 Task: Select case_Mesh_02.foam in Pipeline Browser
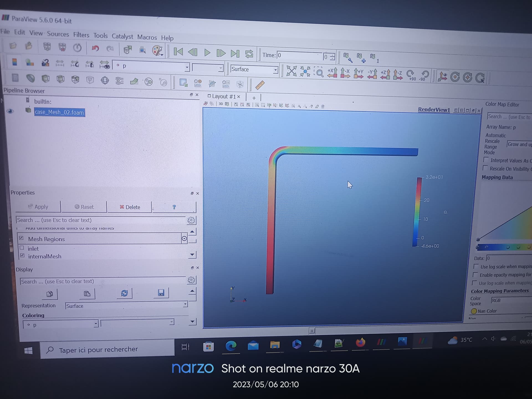click(x=59, y=112)
